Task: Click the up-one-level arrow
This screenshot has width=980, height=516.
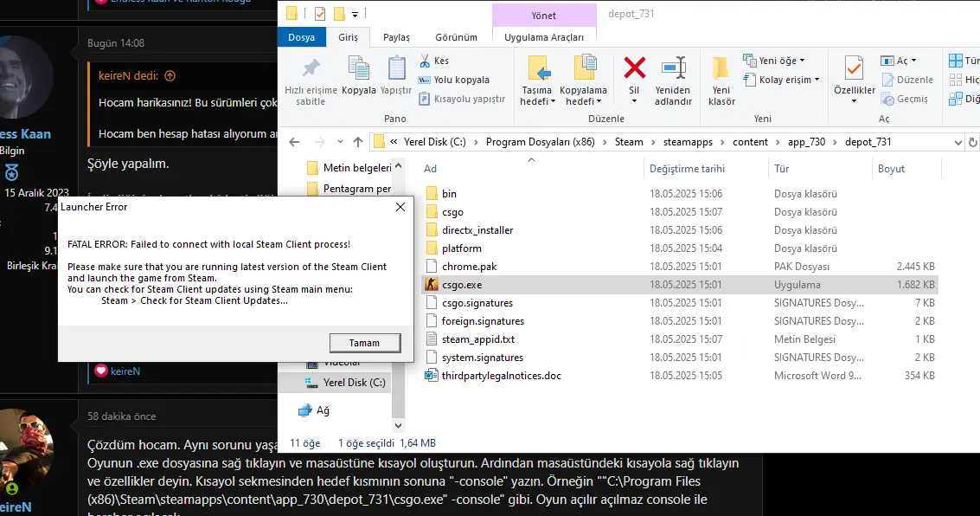Action: tap(358, 142)
